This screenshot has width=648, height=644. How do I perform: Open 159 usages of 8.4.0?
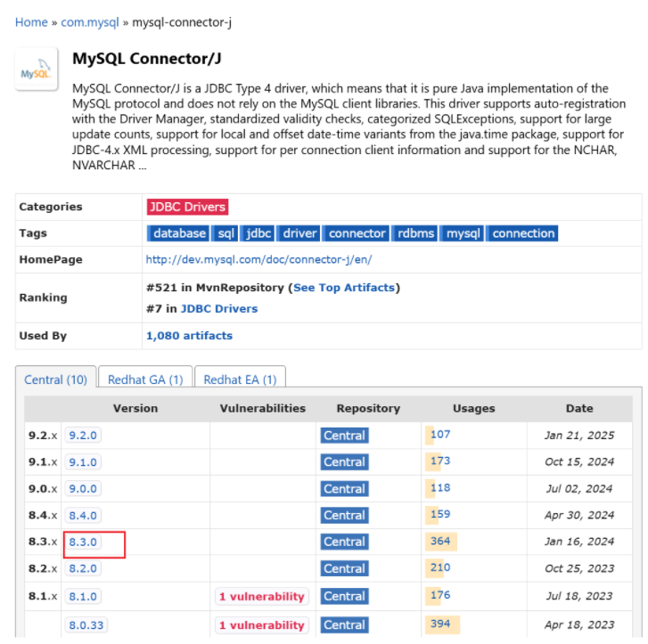440,514
